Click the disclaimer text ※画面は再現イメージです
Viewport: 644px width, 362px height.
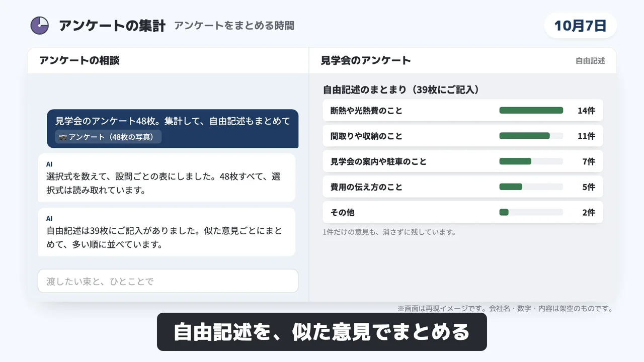tap(505, 309)
